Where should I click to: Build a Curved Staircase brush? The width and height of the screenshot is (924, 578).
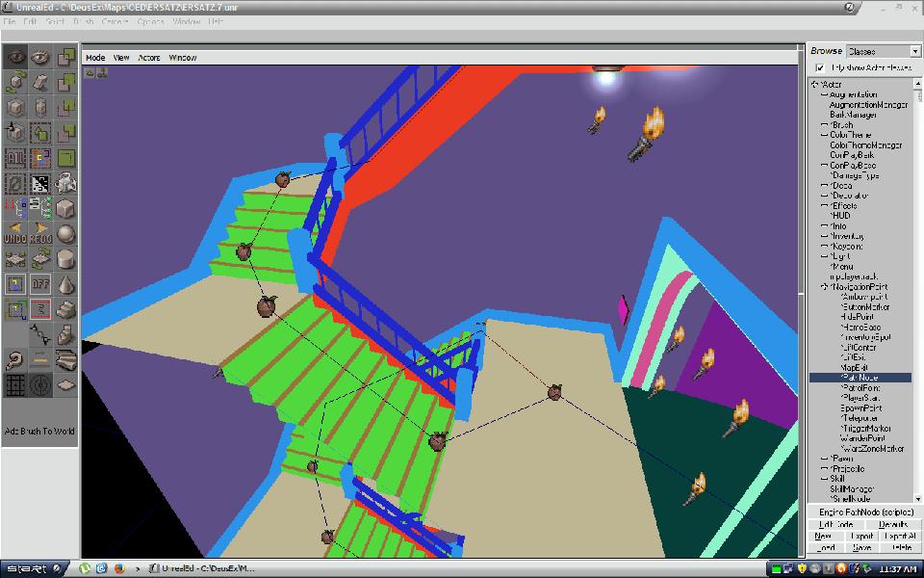(x=65, y=360)
